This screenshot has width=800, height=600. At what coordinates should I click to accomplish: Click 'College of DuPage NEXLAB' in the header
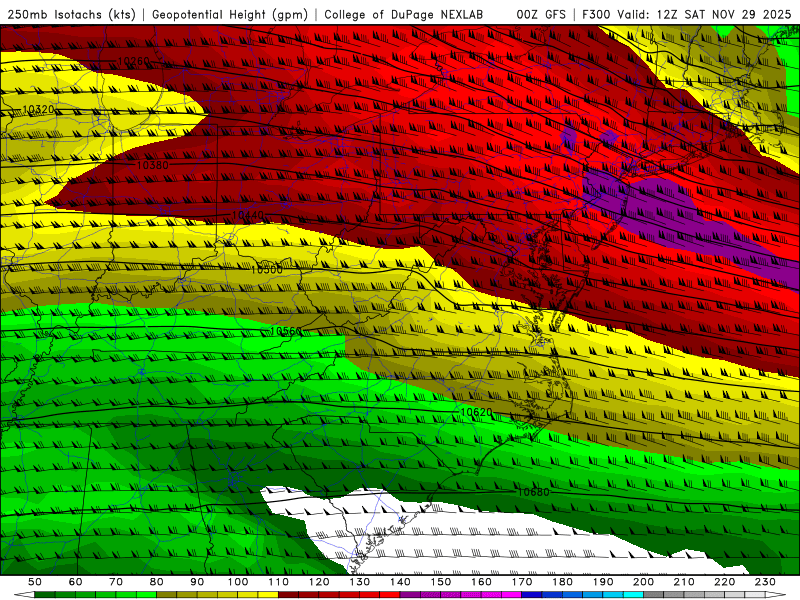pyautogui.click(x=403, y=15)
